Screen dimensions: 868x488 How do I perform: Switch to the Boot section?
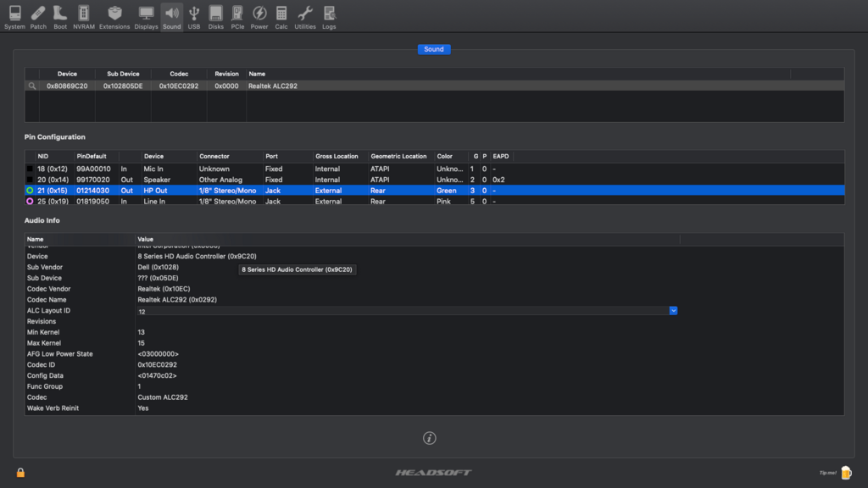[60, 16]
